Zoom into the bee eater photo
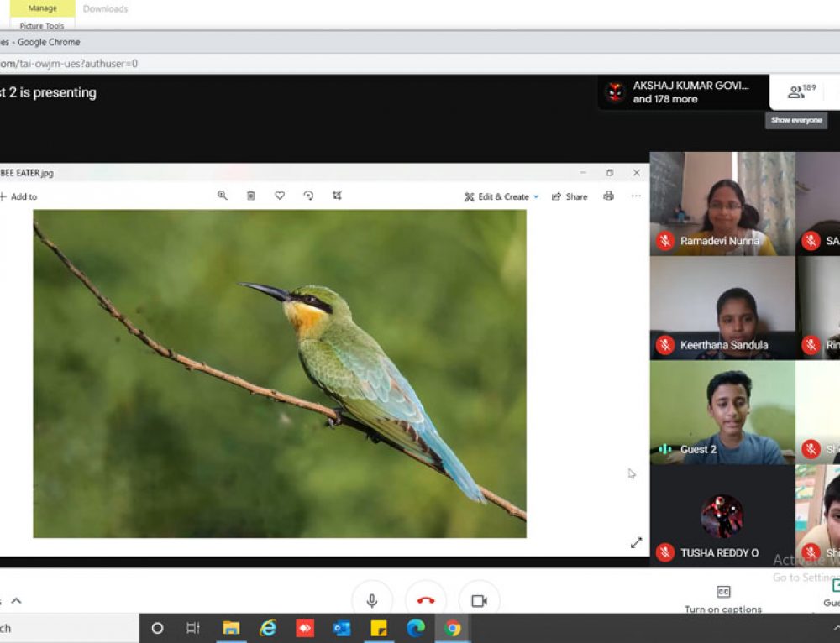This screenshot has height=643, width=840. [223, 196]
